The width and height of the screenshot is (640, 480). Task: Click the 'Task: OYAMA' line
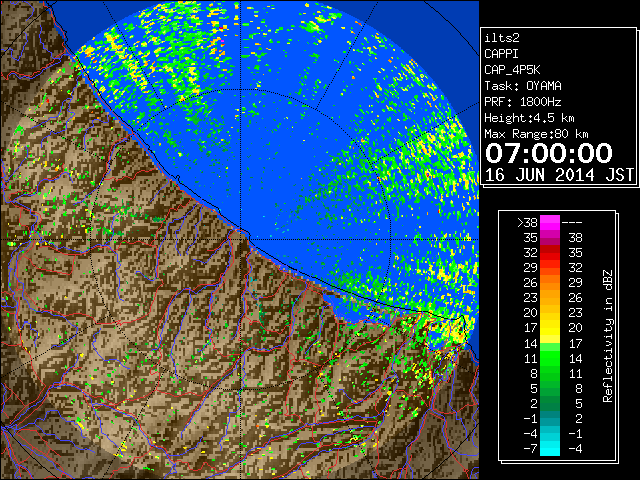(523, 86)
